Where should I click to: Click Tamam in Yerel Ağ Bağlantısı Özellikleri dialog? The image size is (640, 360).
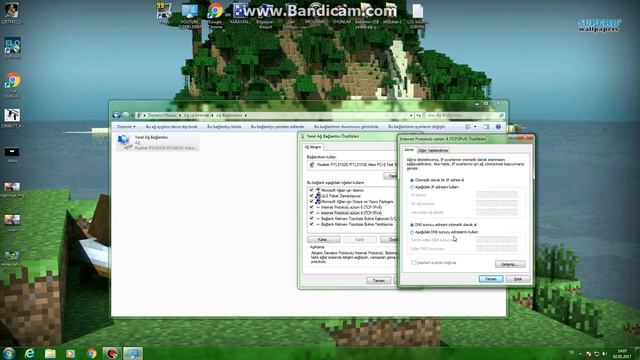coord(379,280)
